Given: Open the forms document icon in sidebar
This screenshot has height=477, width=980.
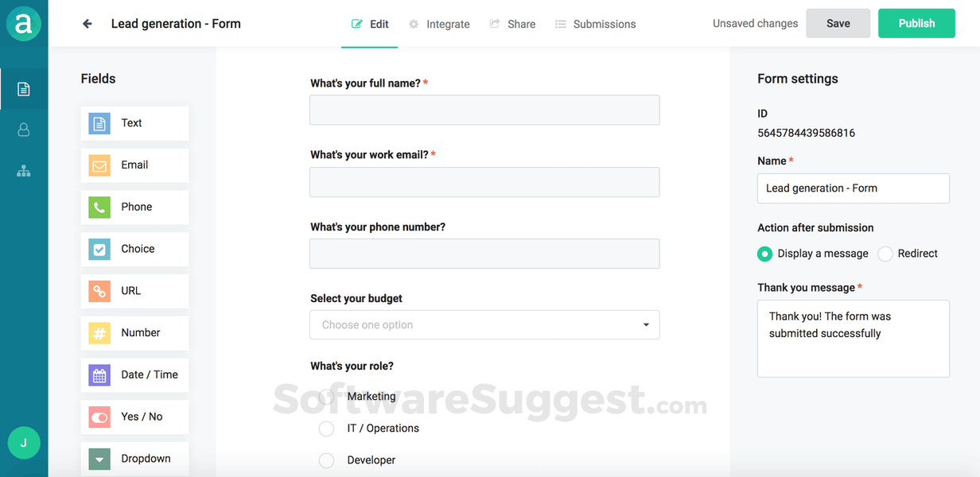Looking at the screenshot, I should click(x=24, y=89).
